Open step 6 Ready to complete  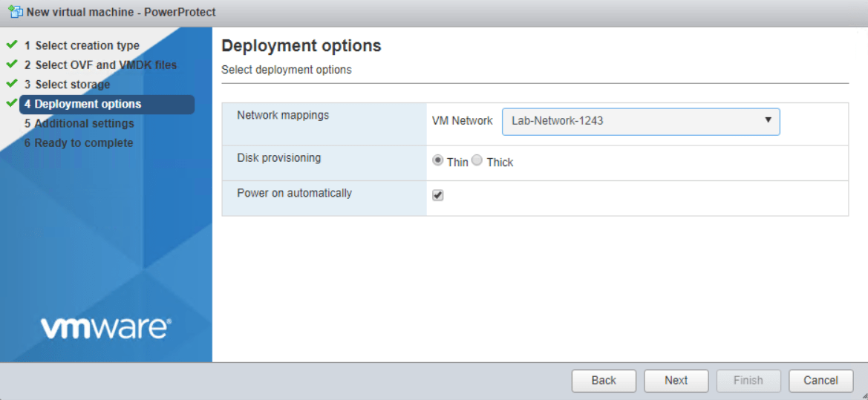pyautogui.click(x=83, y=142)
